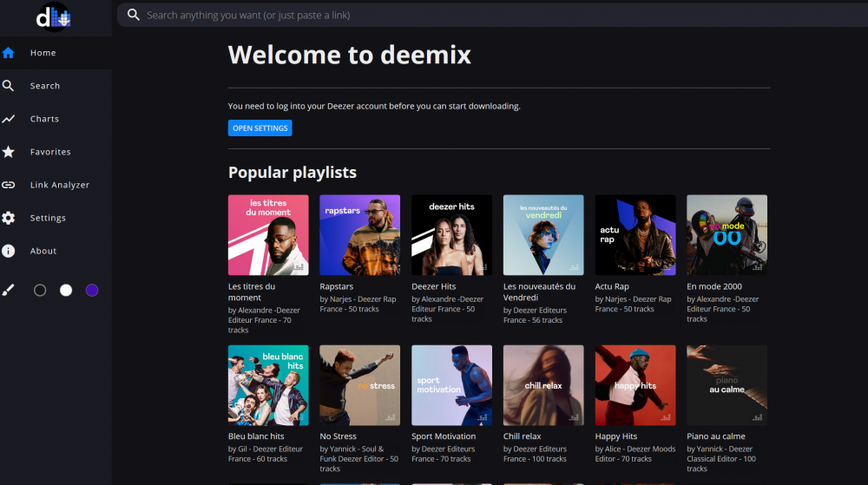Open the Chill relax playlist cover

pyautogui.click(x=543, y=385)
